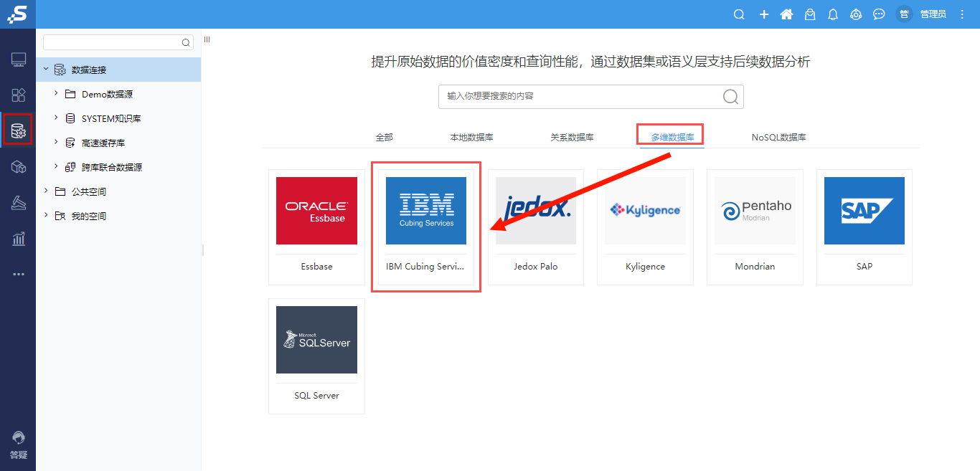Open notifications bell icon
The image size is (980, 471).
(833, 14)
